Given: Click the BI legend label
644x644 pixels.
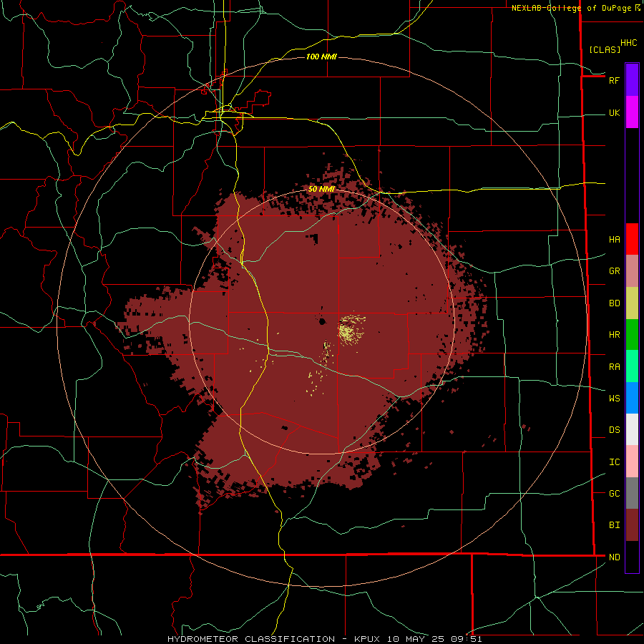Looking at the screenshot, I should pyautogui.click(x=614, y=525).
